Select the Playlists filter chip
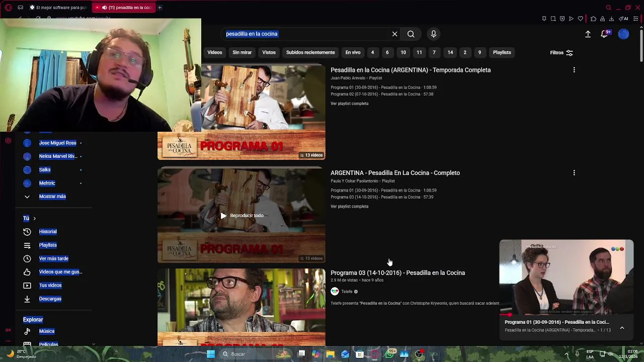644x362 pixels. tap(502, 52)
